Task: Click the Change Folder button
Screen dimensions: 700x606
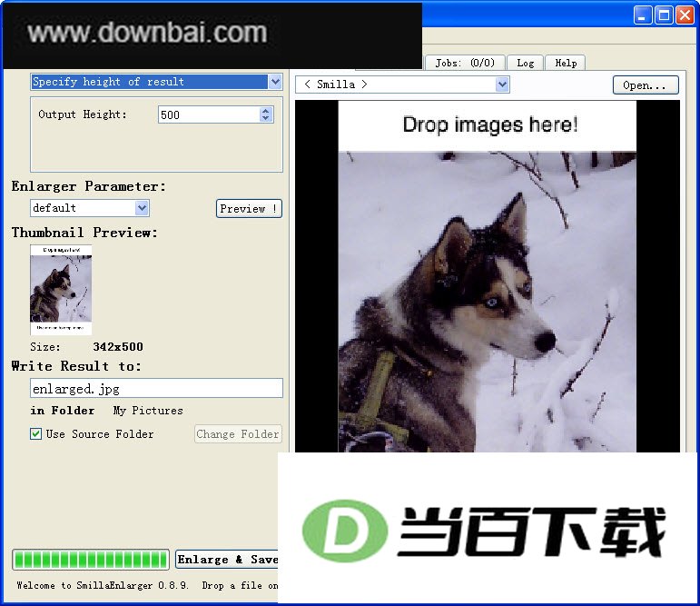Action: point(238,434)
